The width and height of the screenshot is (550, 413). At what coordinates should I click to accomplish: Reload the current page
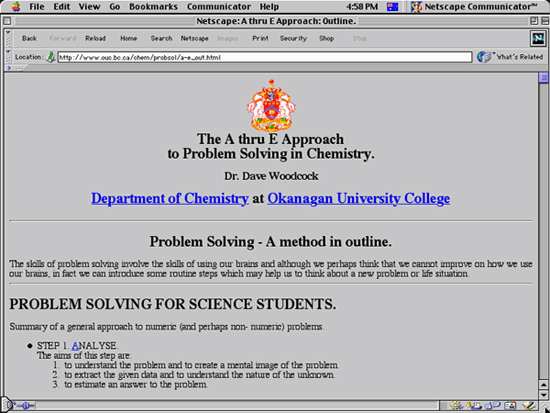pyautogui.click(x=95, y=38)
